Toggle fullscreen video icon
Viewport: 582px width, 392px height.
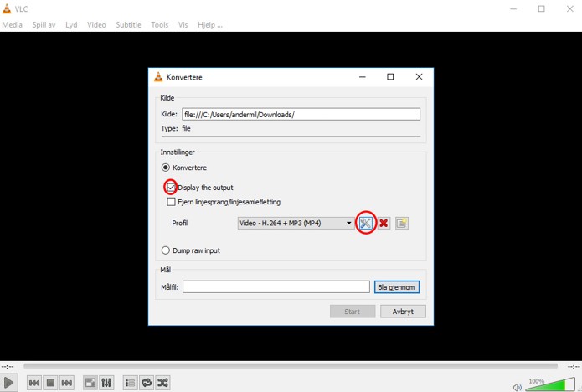tap(90, 382)
